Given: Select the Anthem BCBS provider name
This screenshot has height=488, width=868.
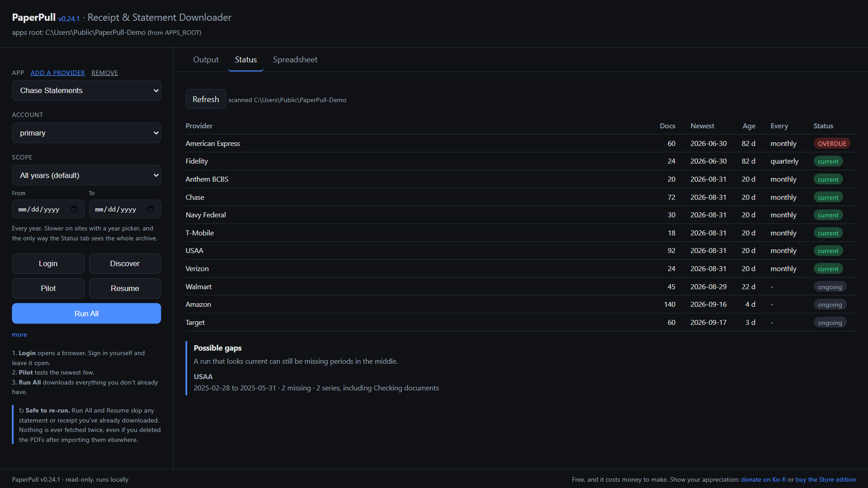Looking at the screenshot, I should click(x=207, y=179).
